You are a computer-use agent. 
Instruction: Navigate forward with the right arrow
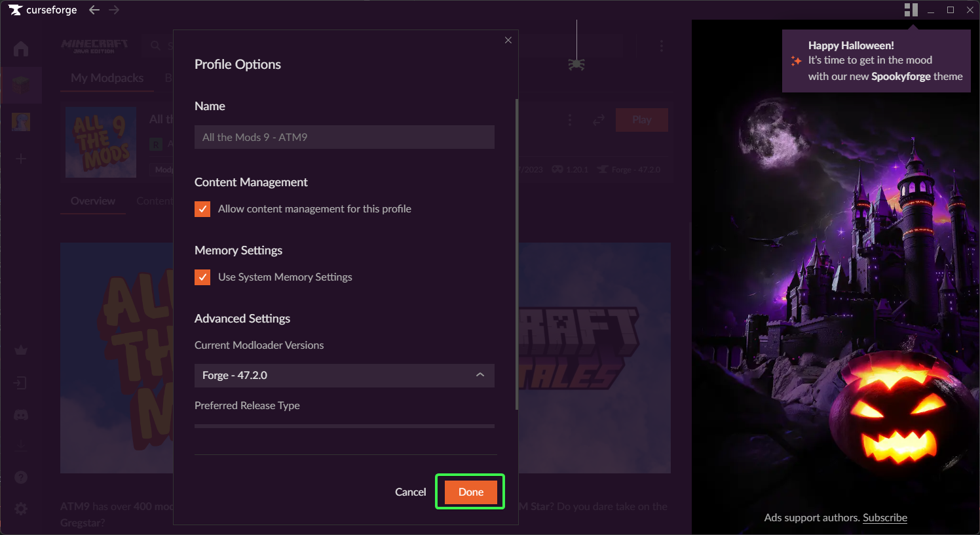pos(114,10)
